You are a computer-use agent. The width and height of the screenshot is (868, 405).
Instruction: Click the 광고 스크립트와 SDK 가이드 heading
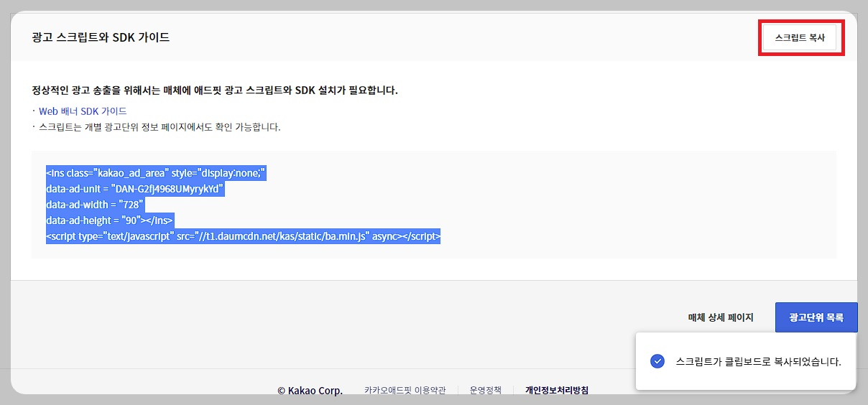[101, 37]
